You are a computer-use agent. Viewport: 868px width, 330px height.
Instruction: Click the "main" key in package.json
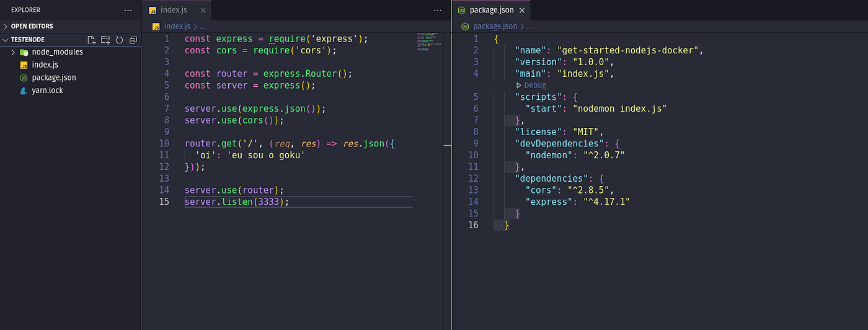point(531,73)
